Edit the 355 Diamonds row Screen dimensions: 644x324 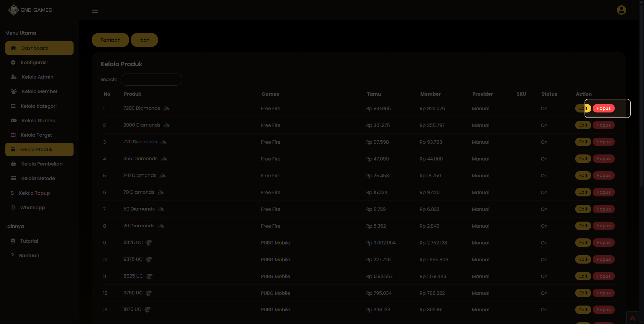tap(583, 159)
